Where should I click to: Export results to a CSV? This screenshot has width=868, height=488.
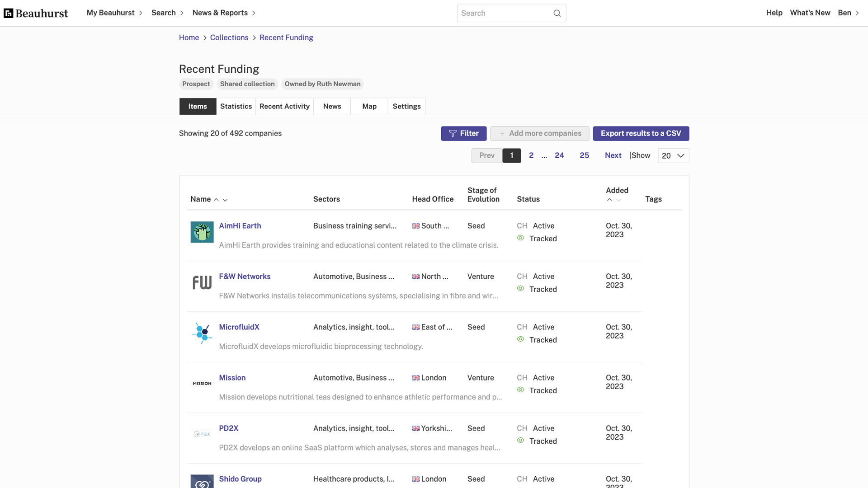641,133
